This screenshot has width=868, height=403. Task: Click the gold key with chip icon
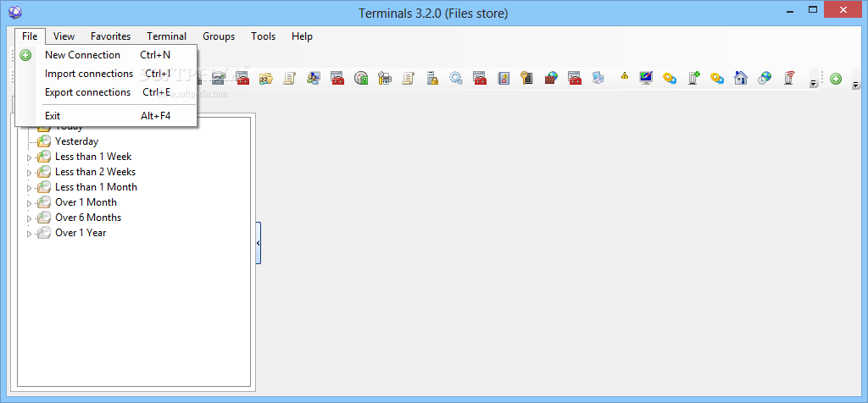[527, 78]
